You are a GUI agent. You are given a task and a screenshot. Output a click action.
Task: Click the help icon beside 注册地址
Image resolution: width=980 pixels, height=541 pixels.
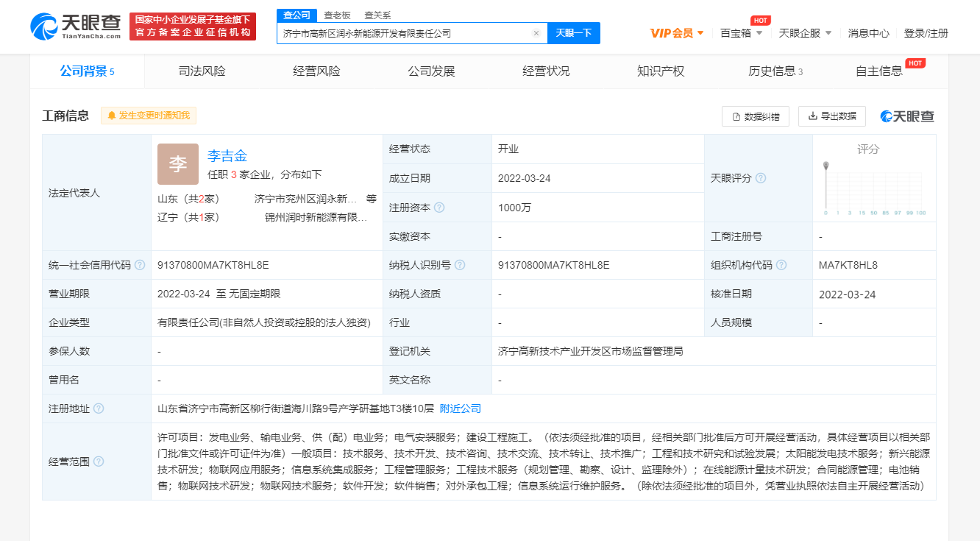99,409
